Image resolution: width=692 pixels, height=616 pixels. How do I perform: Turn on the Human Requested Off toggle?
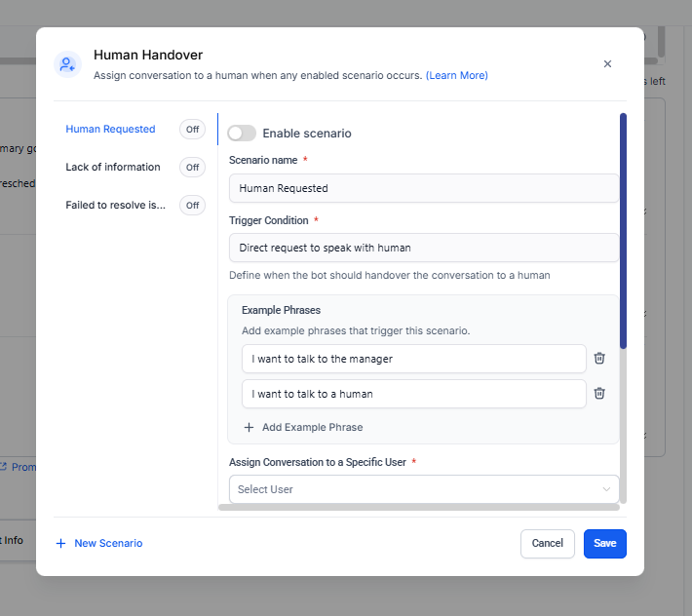click(192, 130)
